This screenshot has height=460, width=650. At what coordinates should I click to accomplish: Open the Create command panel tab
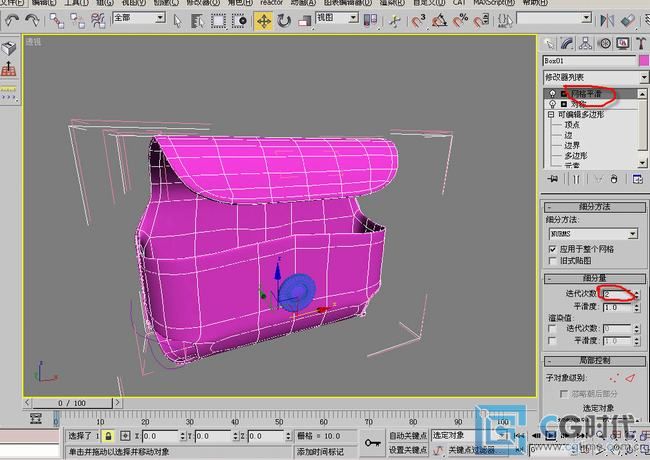pyautogui.click(x=549, y=44)
